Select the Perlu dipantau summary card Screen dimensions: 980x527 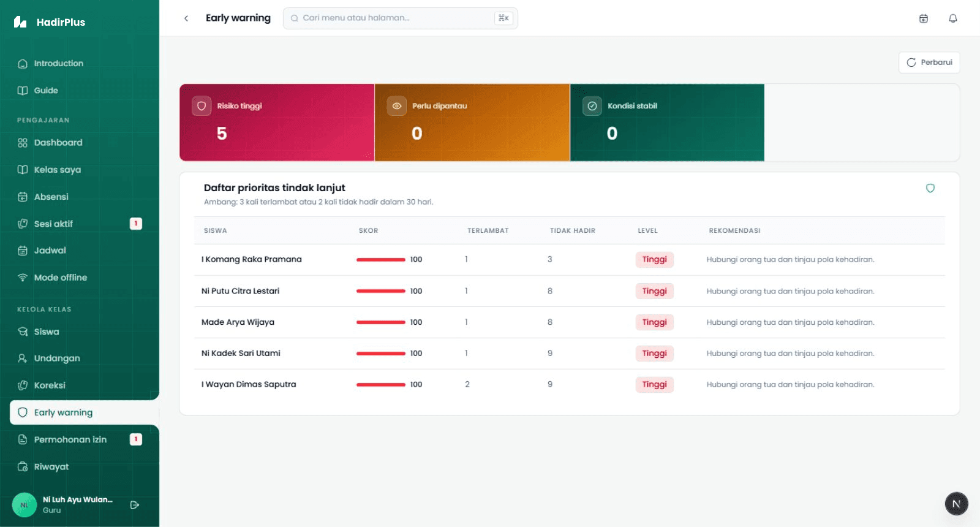tap(472, 123)
